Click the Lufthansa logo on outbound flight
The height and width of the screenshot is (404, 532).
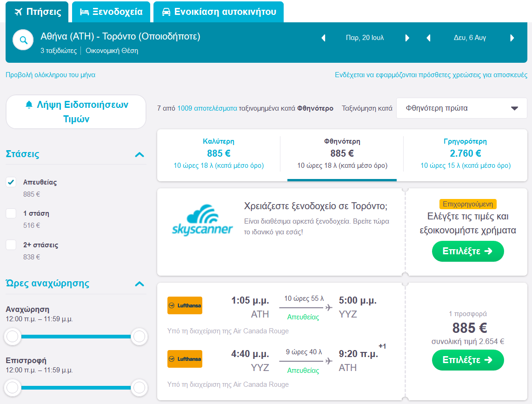pyautogui.click(x=185, y=305)
